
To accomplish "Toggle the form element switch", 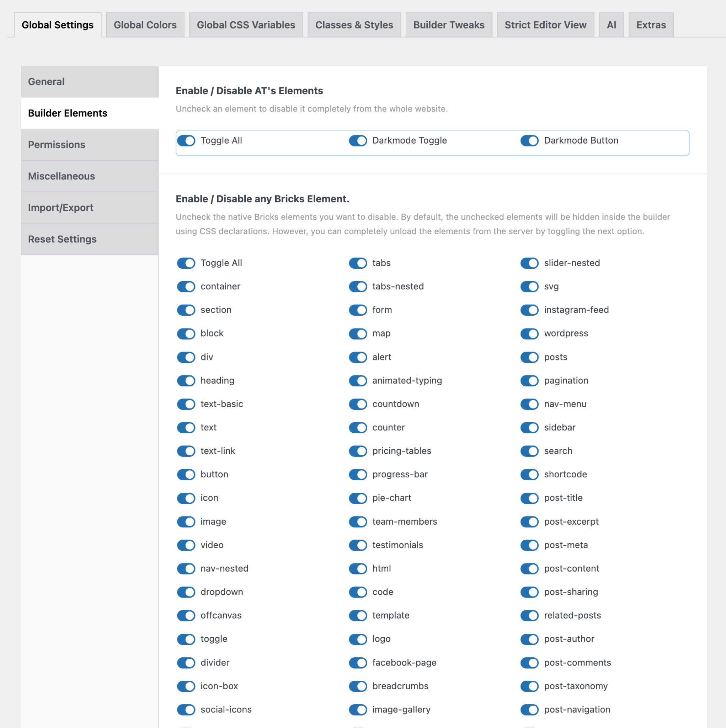I will coord(358,310).
